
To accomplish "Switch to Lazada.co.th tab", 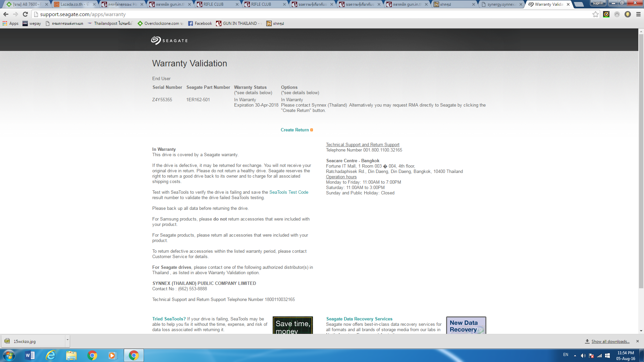I will [71, 4].
